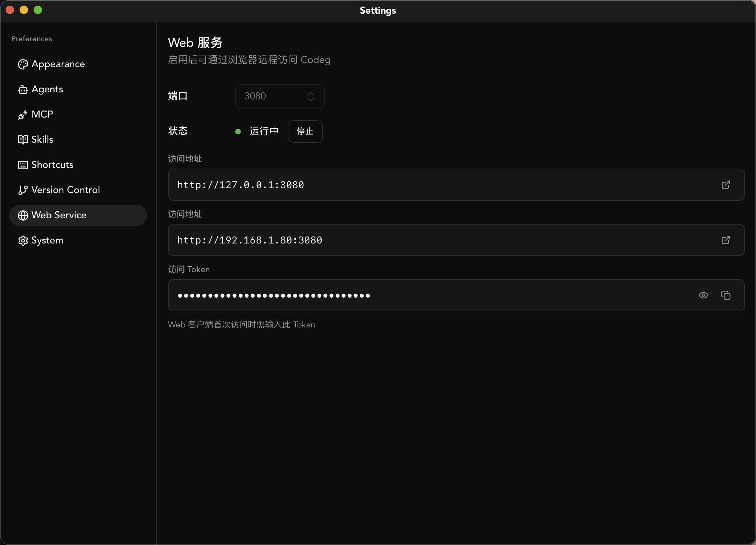Click the plug icon beside MCP
The image size is (756, 545).
tap(23, 115)
